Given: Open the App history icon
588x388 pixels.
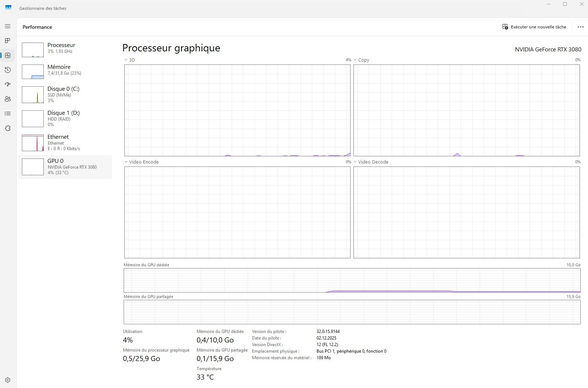Looking at the screenshot, I should 8,70.
